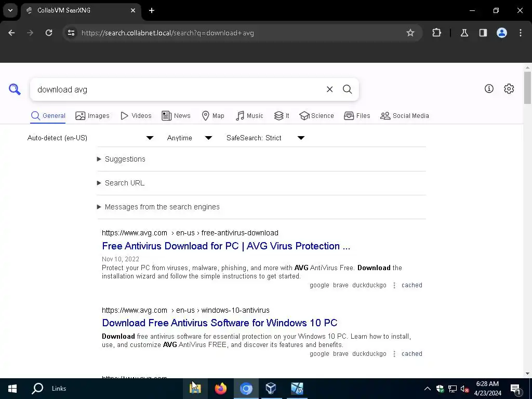Open a new browser tab
The width and height of the screenshot is (532, 399).
click(152, 10)
